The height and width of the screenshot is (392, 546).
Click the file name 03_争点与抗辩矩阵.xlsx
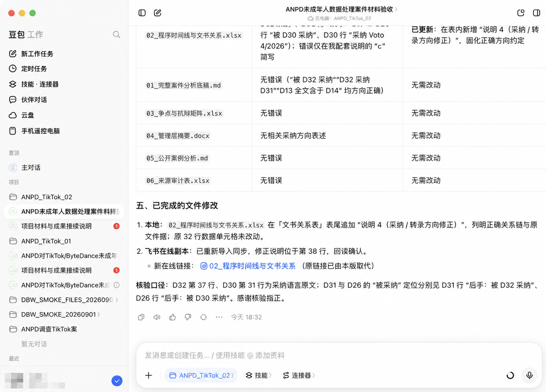pyautogui.click(x=184, y=113)
